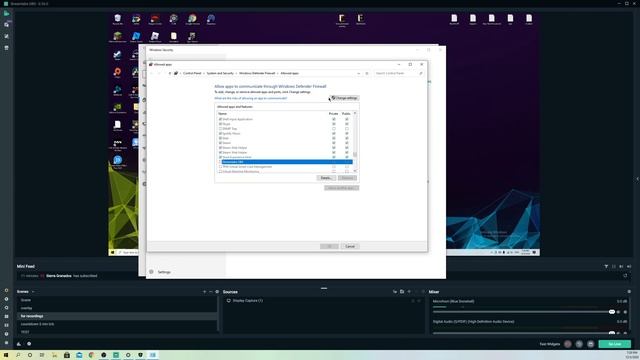The image size is (640, 360).
Task: Lock the Display Capture (1) source
Action: click(413, 301)
